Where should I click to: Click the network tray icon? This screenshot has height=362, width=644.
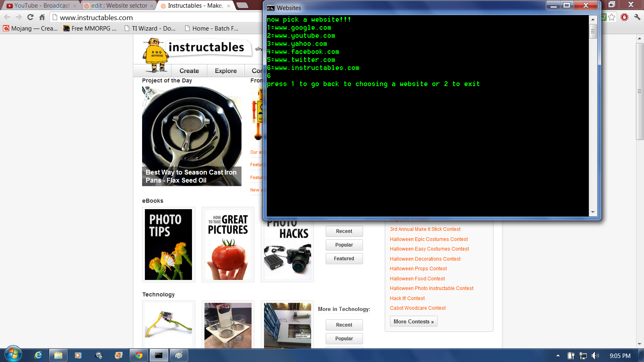click(583, 356)
